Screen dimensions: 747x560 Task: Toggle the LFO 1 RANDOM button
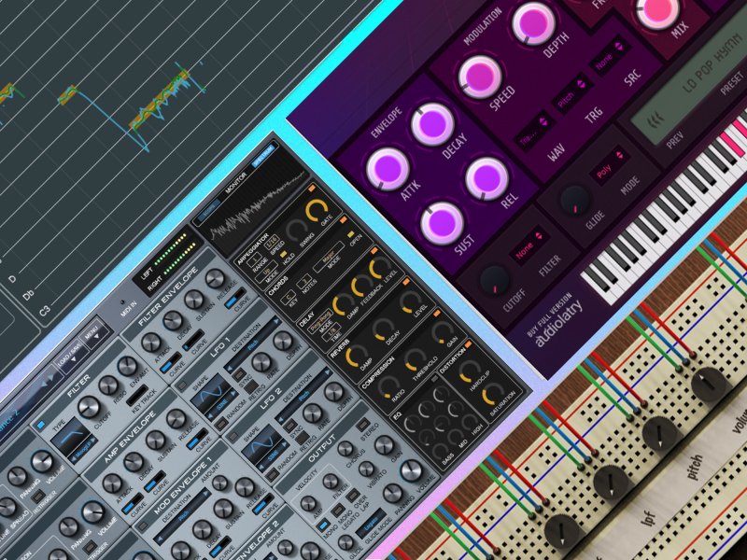point(220,424)
